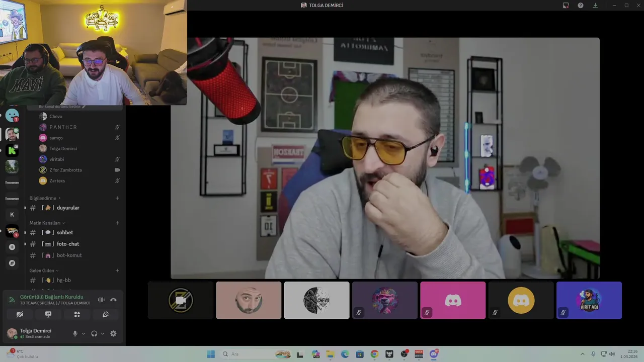Focus Z for Zambrotta video tile
Screen dimensions: 644x362
pyautogui.click(x=181, y=300)
